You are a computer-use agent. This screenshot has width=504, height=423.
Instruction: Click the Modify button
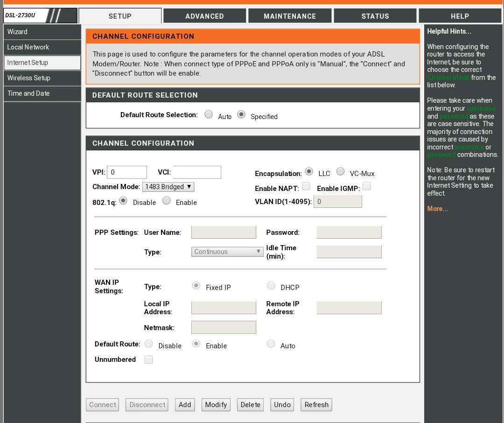coord(216,405)
